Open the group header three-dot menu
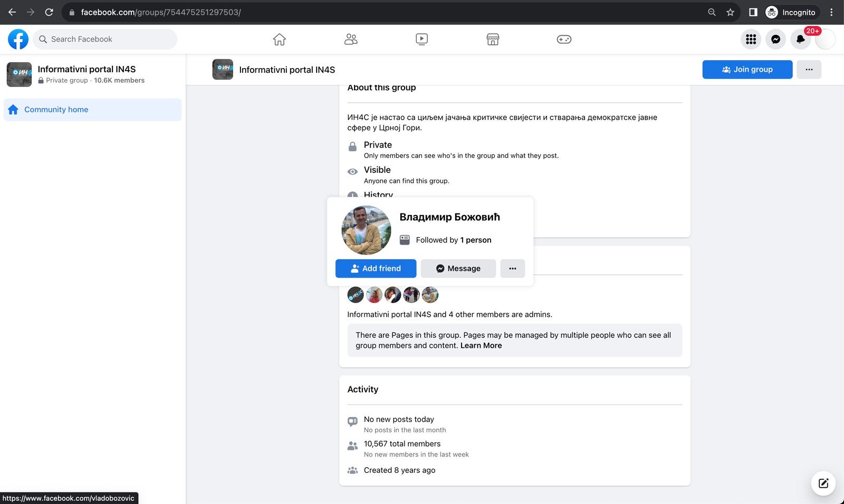 point(809,70)
